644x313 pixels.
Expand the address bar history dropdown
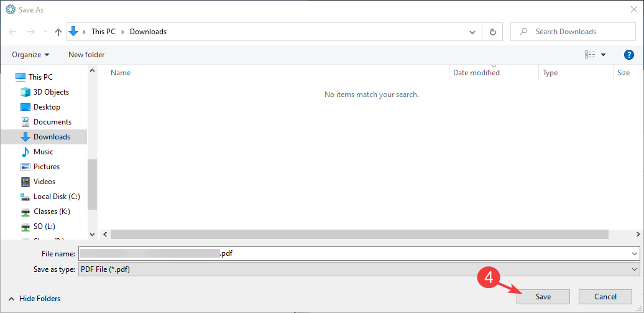pos(473,32)
